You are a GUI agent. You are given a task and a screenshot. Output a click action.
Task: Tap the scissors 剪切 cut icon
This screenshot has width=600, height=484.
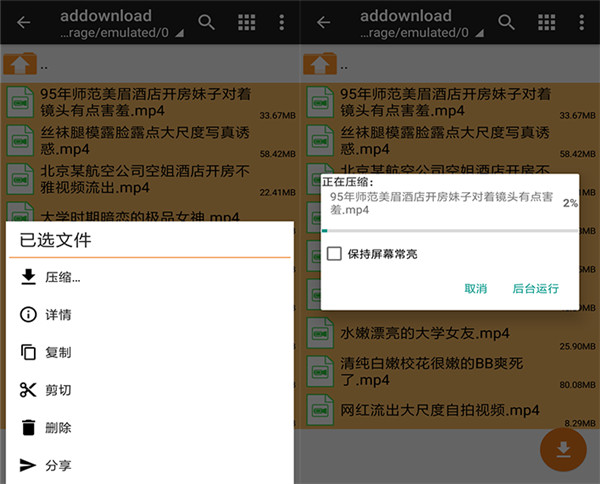(28, 390)
